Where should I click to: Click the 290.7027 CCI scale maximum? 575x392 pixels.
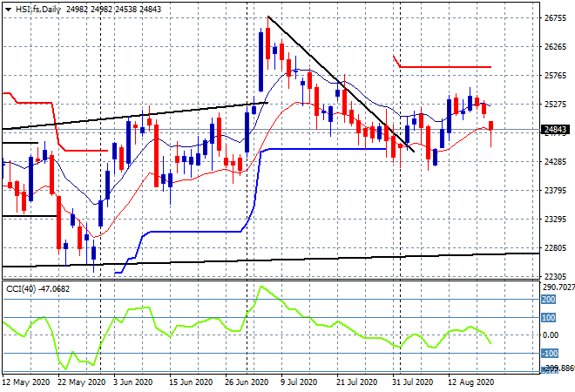tap(558, 287)
